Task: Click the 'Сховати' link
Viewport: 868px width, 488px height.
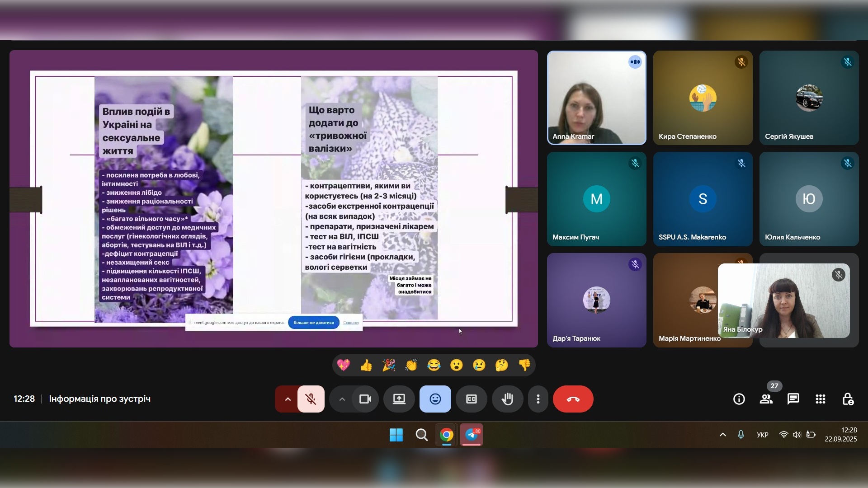Action: click(x=351, y=323)
